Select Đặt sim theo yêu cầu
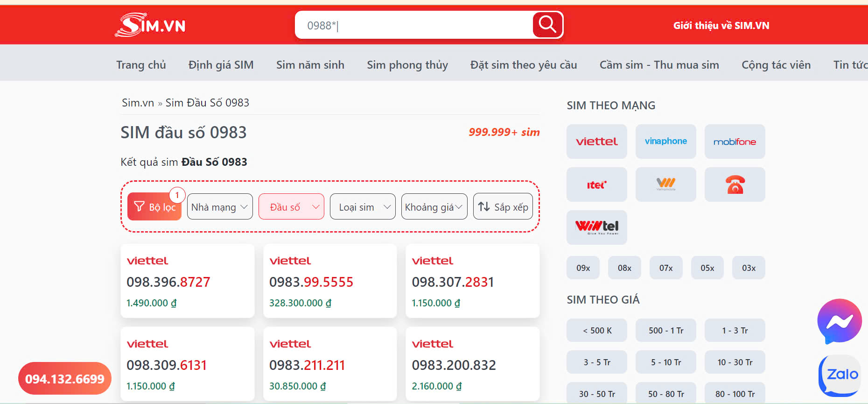 [524, 65]
